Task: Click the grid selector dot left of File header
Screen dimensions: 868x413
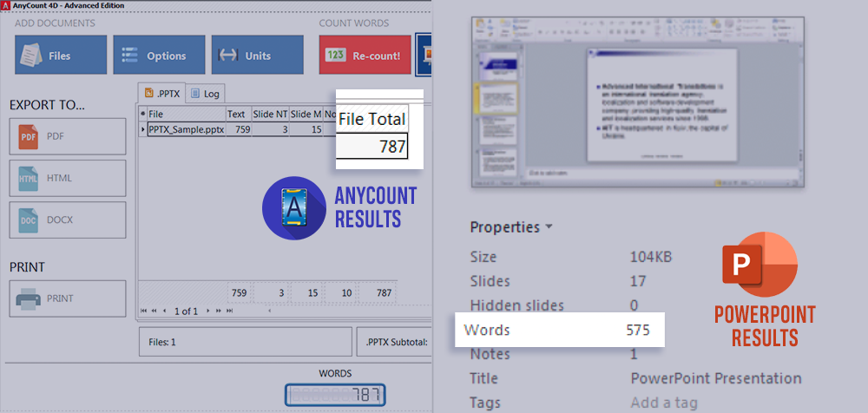Action: coord(143,114)
